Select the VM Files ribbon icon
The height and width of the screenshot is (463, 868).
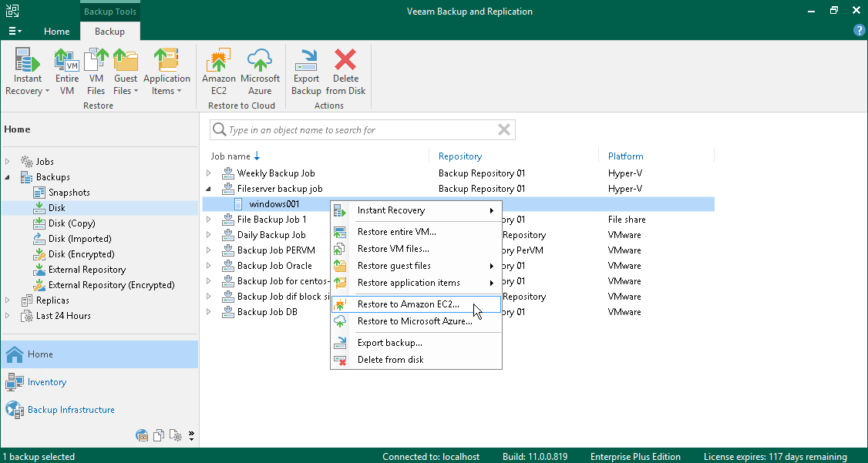[96, 72]
